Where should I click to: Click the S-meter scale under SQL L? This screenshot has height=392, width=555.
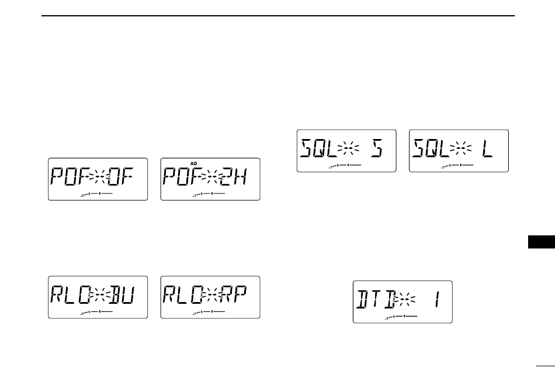pyautogui.click(x=457, y=165)
